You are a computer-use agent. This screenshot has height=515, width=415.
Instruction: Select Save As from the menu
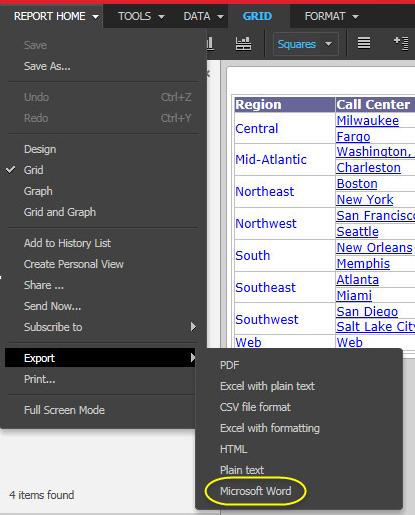pyautogui.click(x=47, y=66)
